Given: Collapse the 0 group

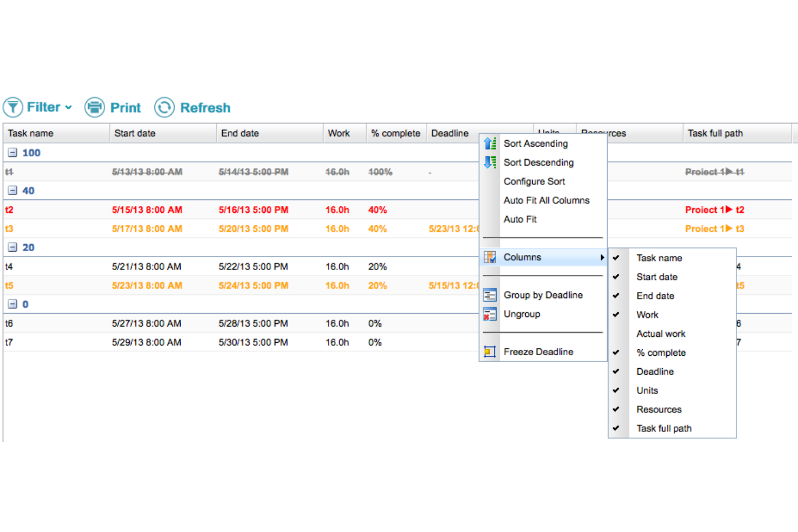Looking at the screenshot, I should [12, 304].
